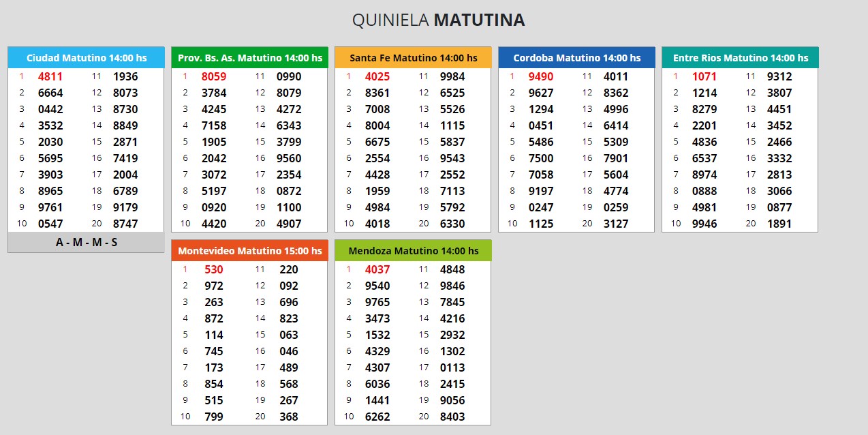Select number 3127 in the Cordoba table
The image size is (868, 435).
pos(616,224)
